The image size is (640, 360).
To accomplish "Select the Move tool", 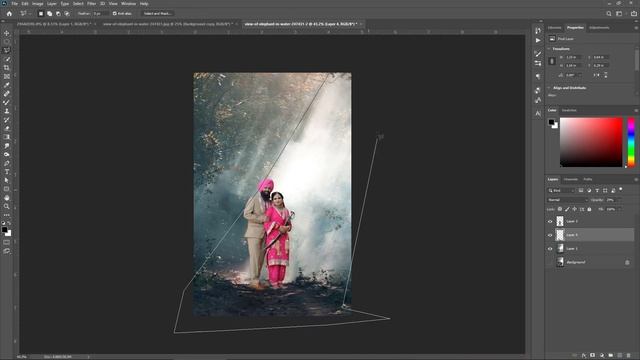I will [7, 33].
